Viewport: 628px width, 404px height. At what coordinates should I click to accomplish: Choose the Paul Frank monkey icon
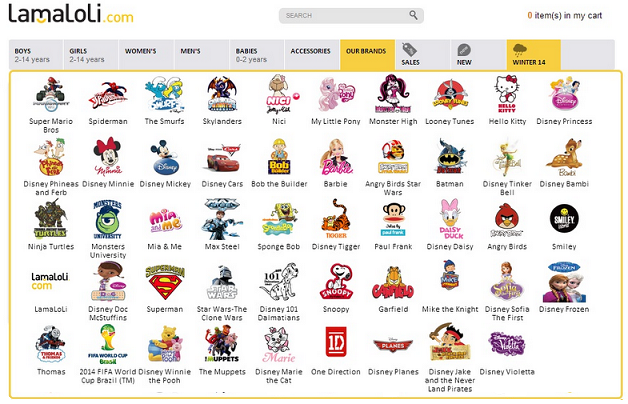pyautogui.click(x=393, y=220)
